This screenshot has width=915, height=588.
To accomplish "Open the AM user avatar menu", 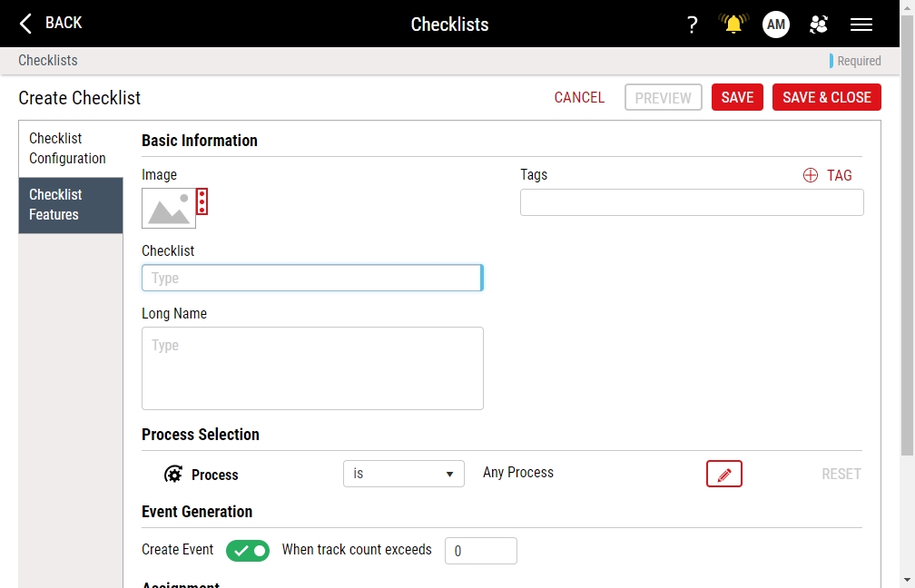I will (776, 24).
